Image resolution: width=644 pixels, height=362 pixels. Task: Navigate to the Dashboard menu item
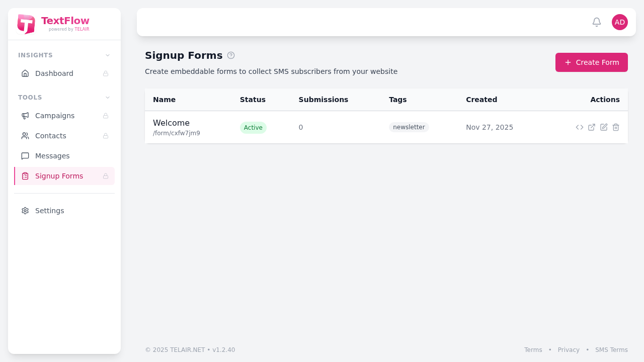click(x=54, y=73)
